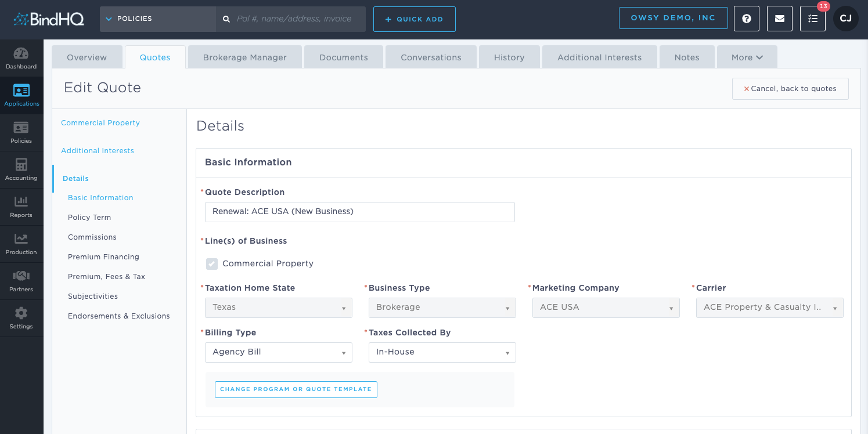Open Reports from the sidebar
The width and height of the screenshot is (868, 434).
(21, 207)
